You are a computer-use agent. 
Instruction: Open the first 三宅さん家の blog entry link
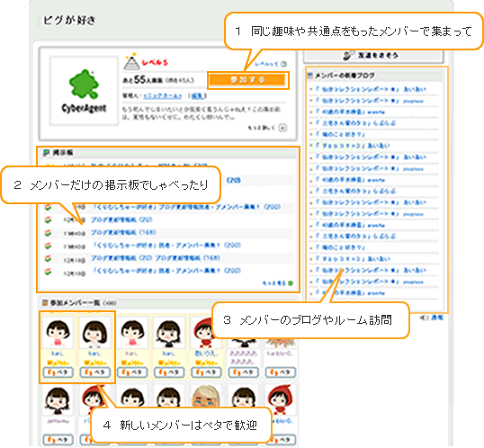[x=355, y=123]
